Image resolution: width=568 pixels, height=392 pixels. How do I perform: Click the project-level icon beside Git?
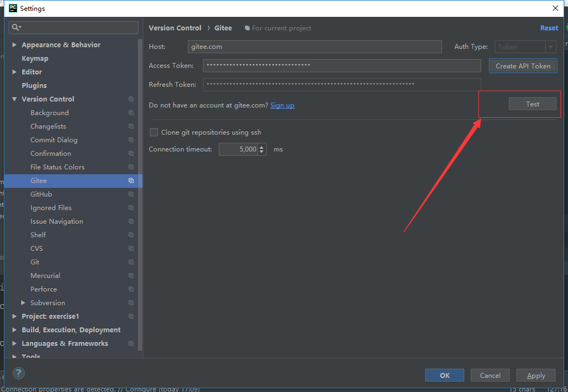pos(131,262)
